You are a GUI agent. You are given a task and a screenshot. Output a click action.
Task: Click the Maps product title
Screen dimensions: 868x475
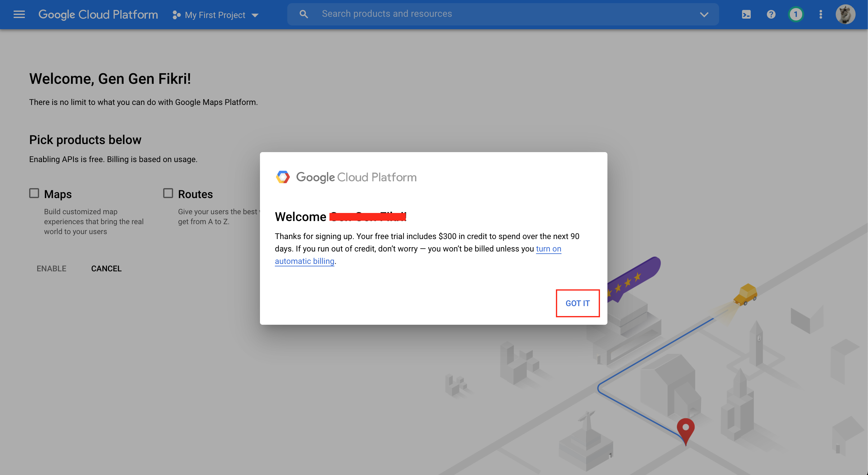pyautogui.click(x=58, y=194)
